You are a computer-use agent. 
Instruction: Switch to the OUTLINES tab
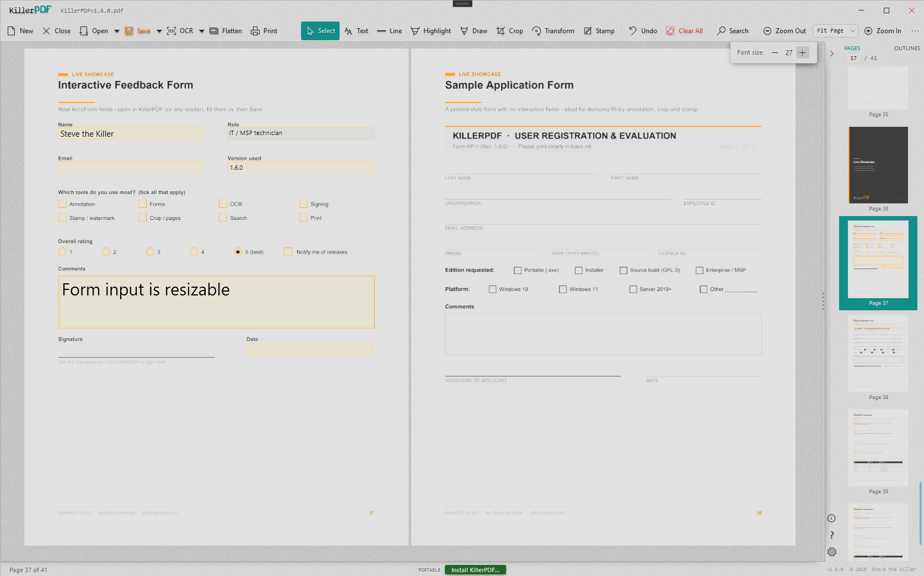[907, 49]
